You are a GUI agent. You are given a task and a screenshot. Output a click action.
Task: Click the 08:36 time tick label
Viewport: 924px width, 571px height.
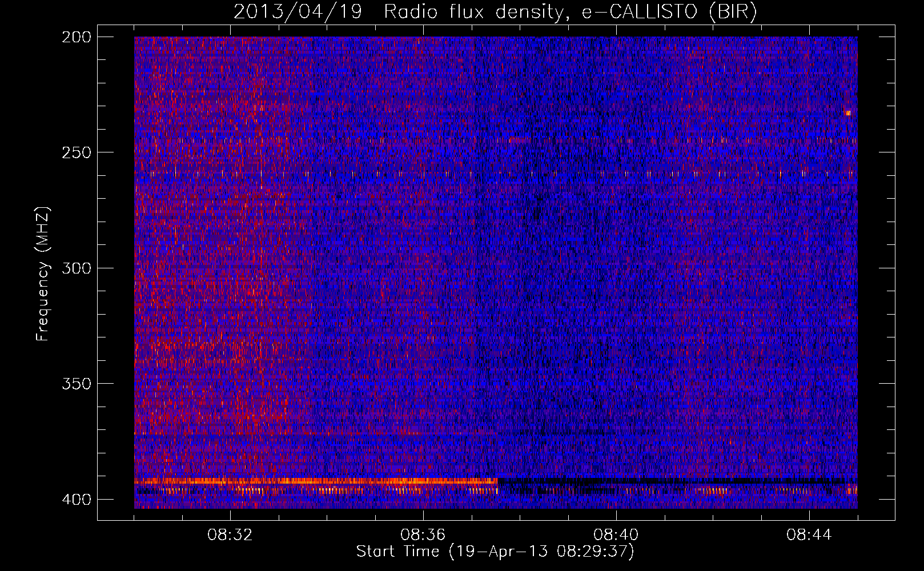tap(423, 535)
